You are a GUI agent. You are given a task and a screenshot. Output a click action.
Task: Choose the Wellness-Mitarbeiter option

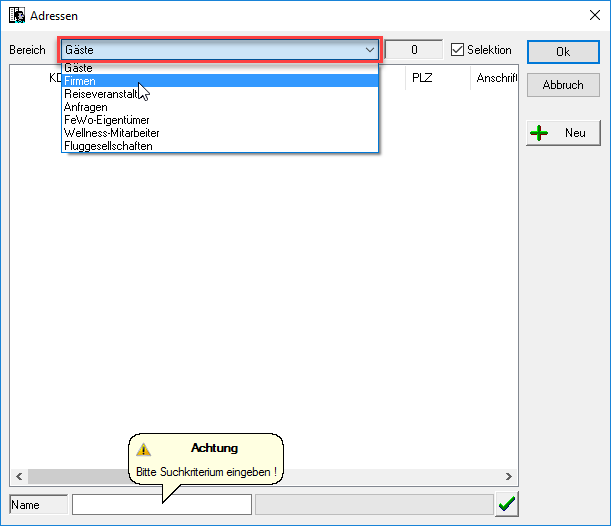click(220, 133)
